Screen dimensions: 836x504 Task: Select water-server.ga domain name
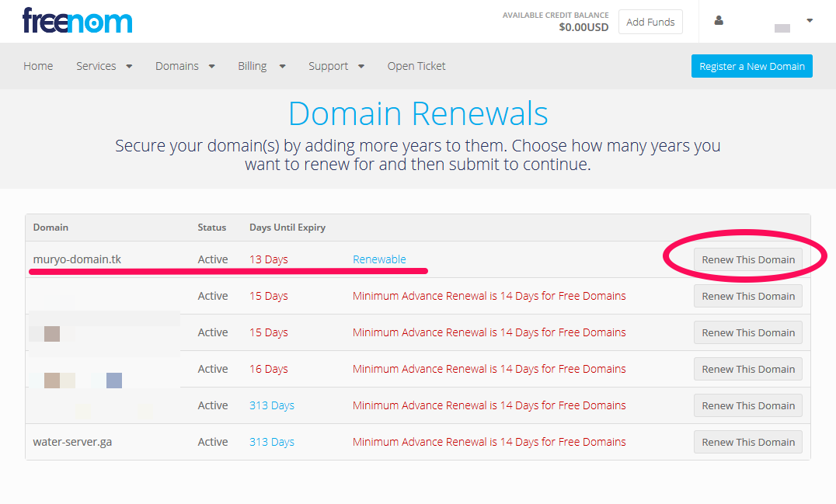click(x=72, y=442)
